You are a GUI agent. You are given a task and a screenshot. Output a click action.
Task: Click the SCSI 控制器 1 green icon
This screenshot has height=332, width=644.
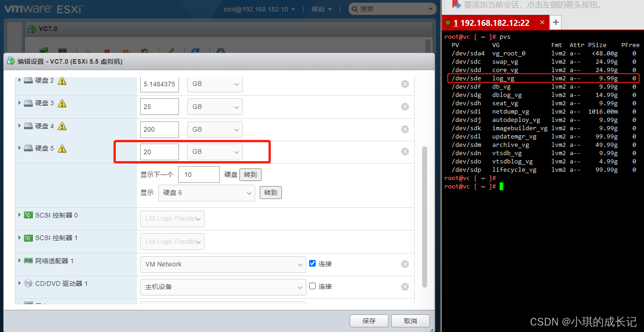(28, 238)
